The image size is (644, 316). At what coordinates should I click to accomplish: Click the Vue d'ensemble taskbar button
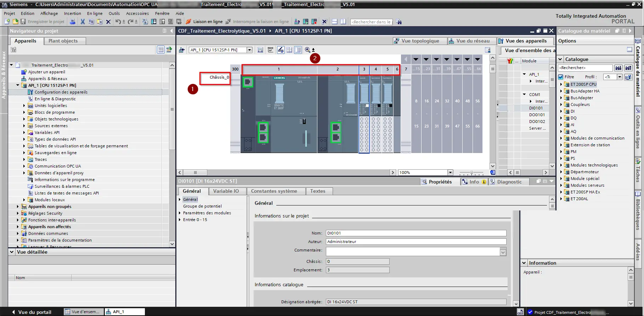[84, 312]
